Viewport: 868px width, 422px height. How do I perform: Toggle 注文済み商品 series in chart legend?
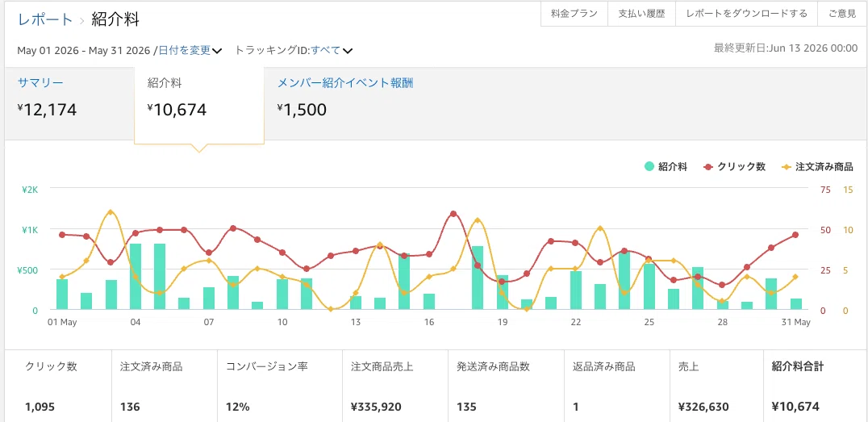point(817,166)
